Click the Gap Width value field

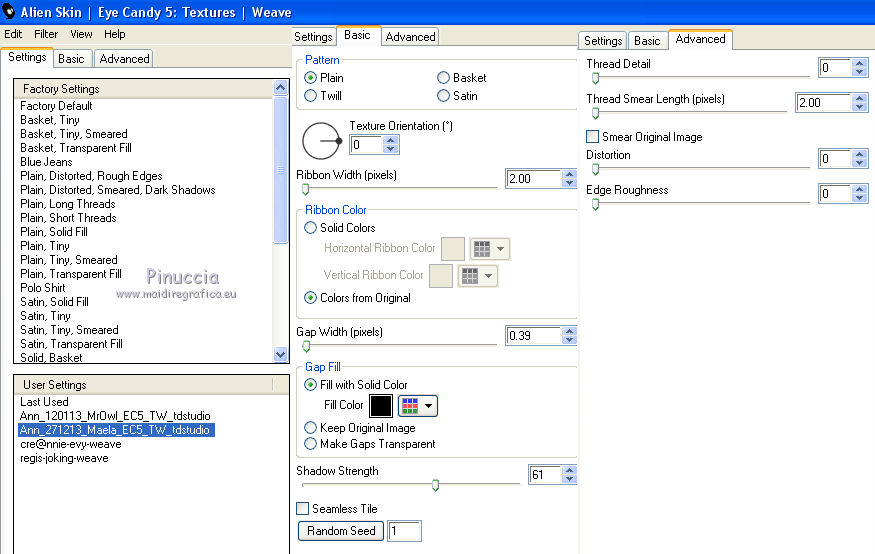[x=533, y=335]
